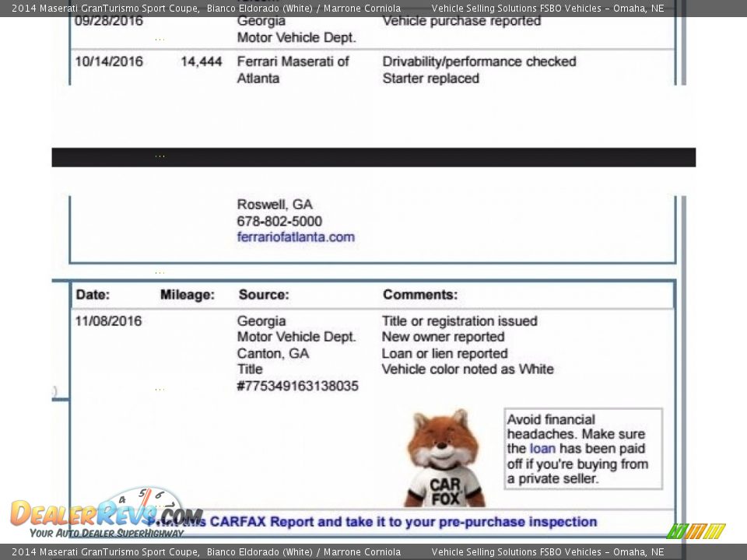747x560 pixels.
Task: Select the 10/14/2016 date entry
Action: pos(109,61)
